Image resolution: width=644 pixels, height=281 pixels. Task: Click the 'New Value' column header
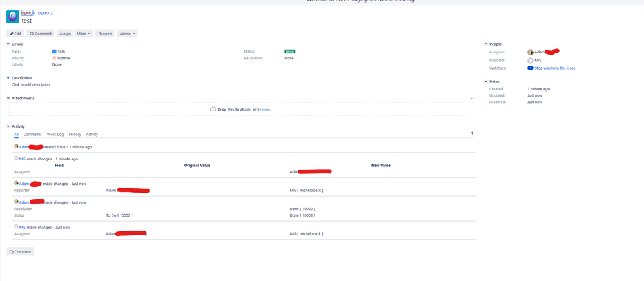click(x=381, y=165)
